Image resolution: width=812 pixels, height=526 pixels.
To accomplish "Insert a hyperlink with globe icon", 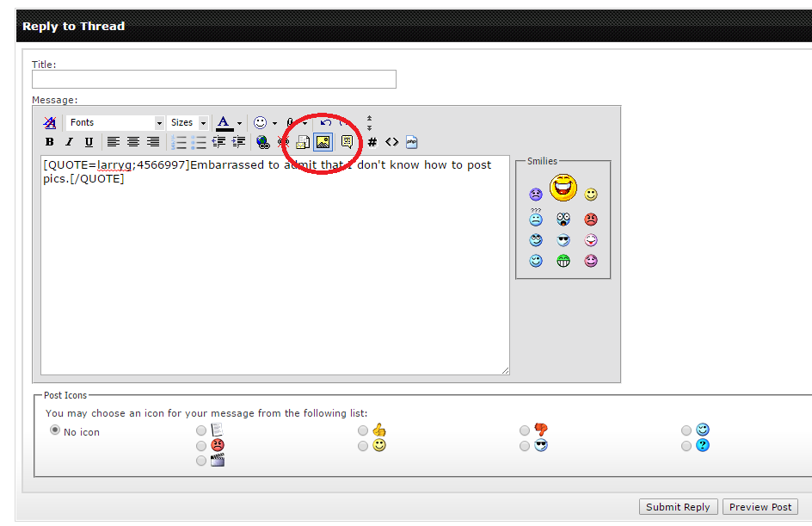I will coord(263,142).
